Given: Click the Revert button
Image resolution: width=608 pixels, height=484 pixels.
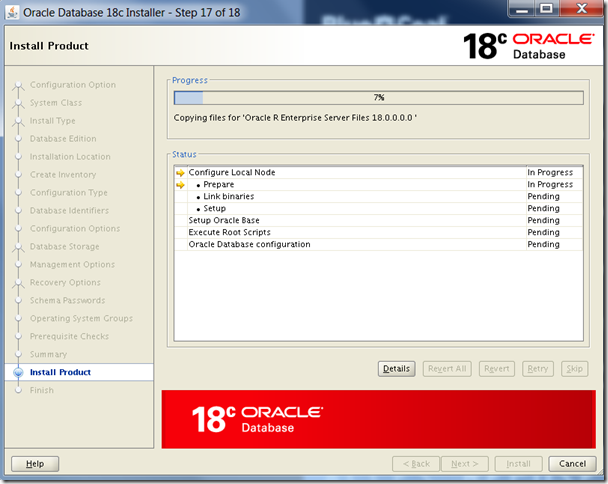Looking at the screenshot, I should click(x=497, y=369).
